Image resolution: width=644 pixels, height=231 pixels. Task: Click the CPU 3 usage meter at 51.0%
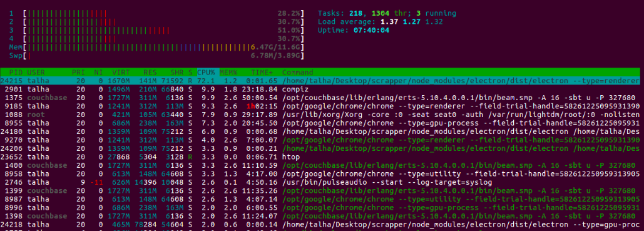coord(163,31)
